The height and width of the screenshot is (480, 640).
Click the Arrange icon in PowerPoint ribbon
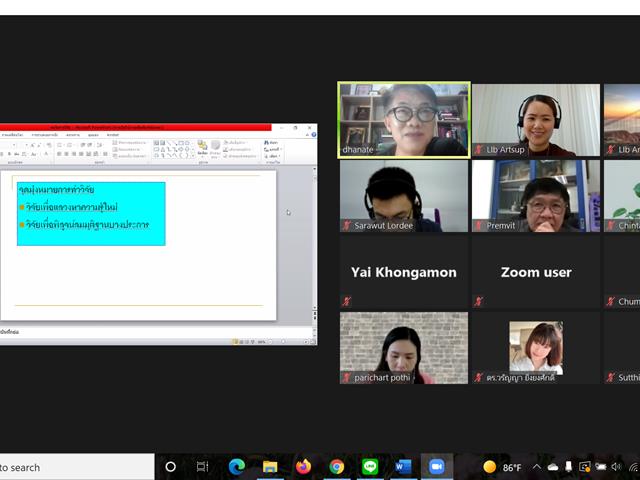203,148
